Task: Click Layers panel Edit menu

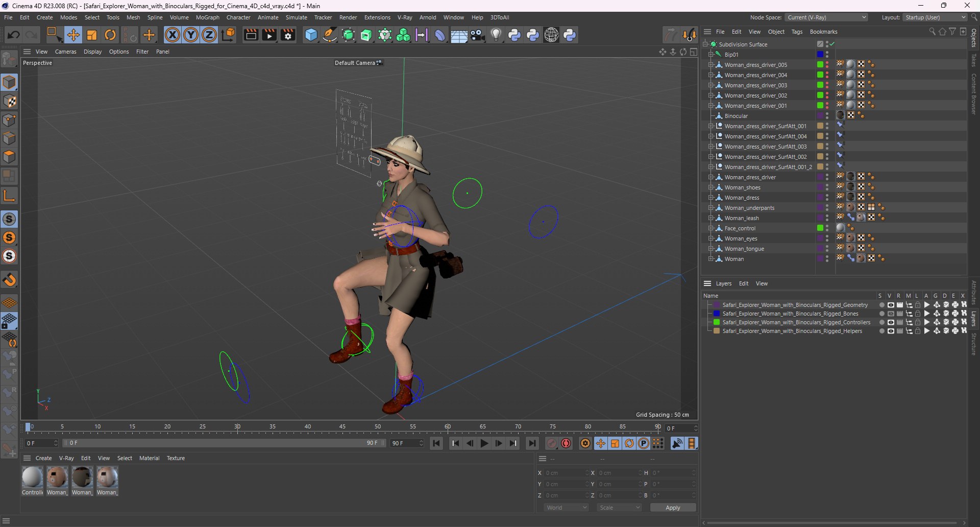Action: click(x=744, y=283)
